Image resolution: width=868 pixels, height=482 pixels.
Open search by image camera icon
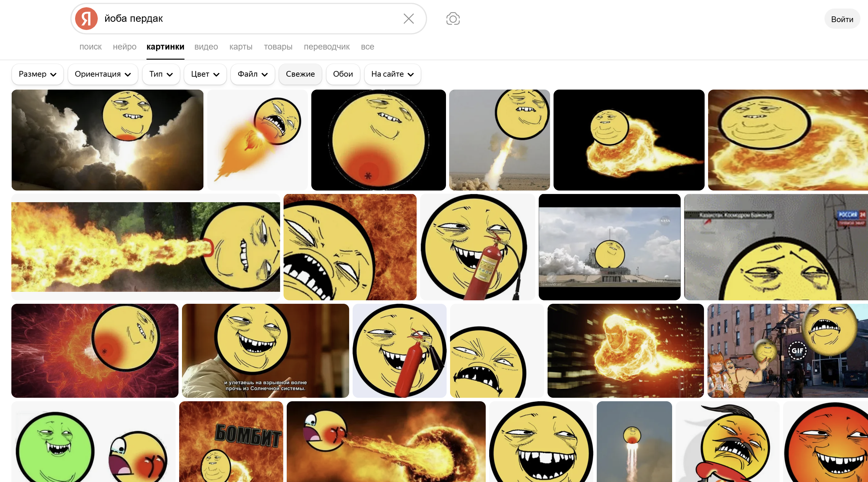coord(453,19)
